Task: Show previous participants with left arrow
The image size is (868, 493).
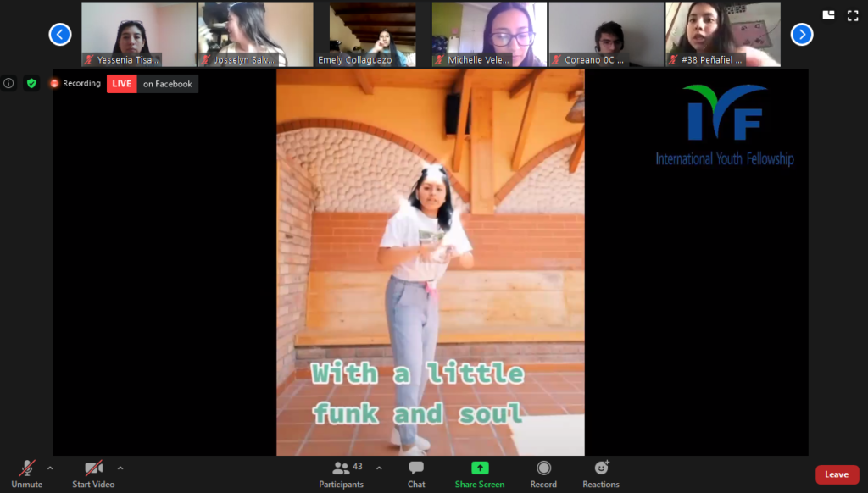Action: [60, 34]
